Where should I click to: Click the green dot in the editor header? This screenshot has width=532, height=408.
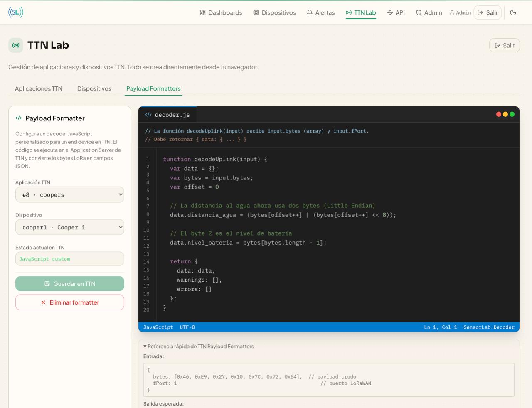[512, 114]
